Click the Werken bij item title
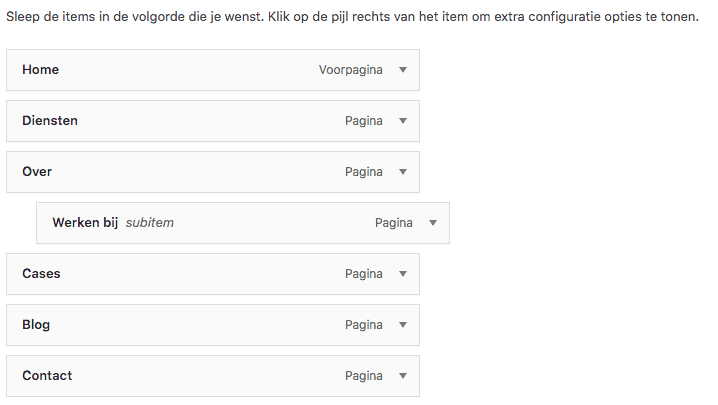 pos(85,223)
